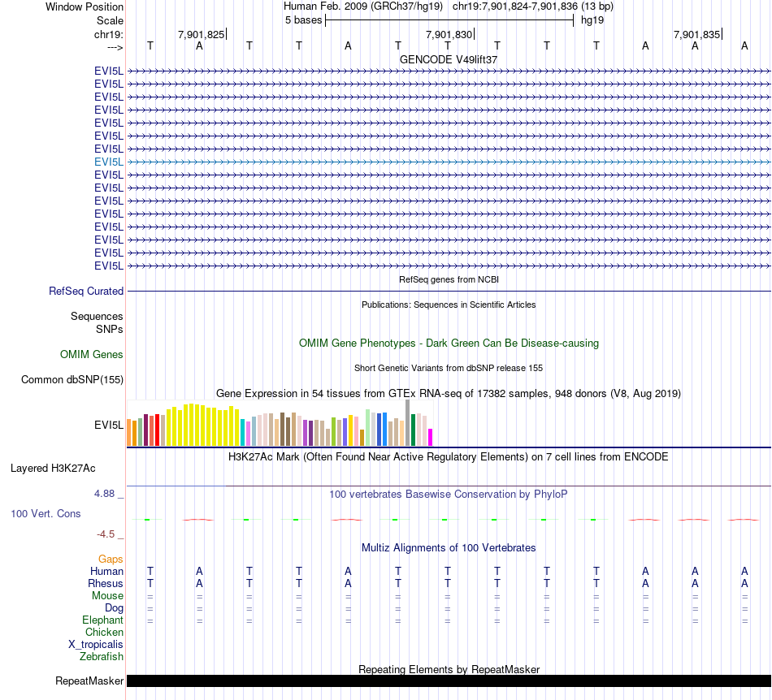Image resolution: width=772 pixels, height=700 pixels.
Task: Click the EVI5L label beside GTEx bar chart
Action: point(109,425)
